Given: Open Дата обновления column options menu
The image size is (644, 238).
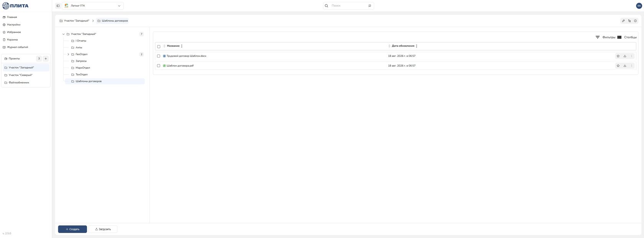Looking at the screenshot, I should [417, 46].
